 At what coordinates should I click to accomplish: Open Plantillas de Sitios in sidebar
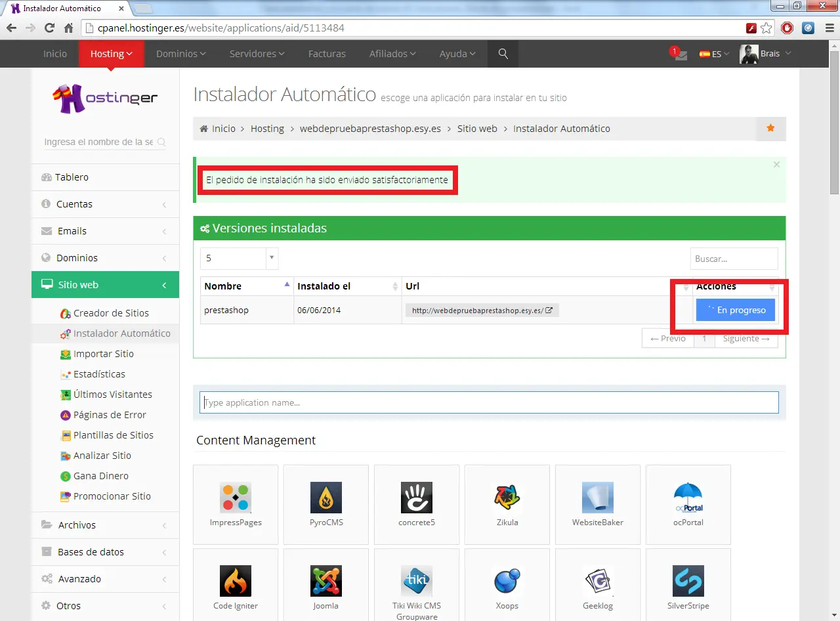click(106, 435)
